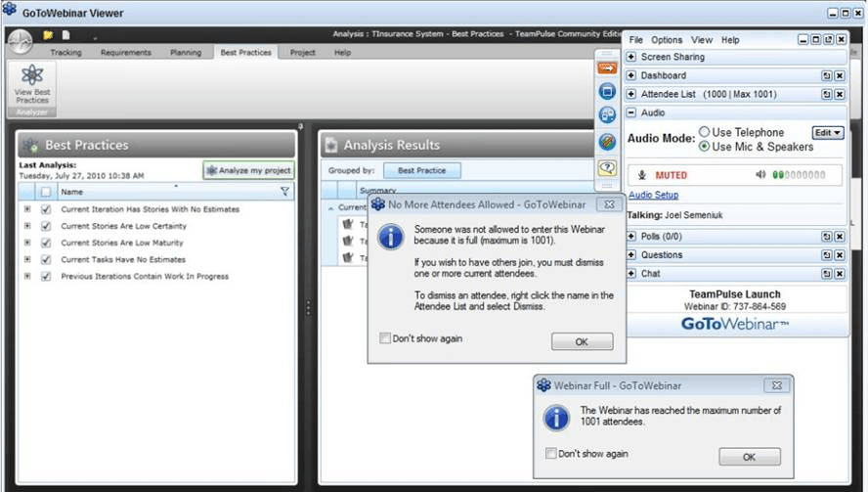Image resolution: width=868 pixels, height=492 pixels.
Task: Click the Analyze my project button
Action: (248, 170)
